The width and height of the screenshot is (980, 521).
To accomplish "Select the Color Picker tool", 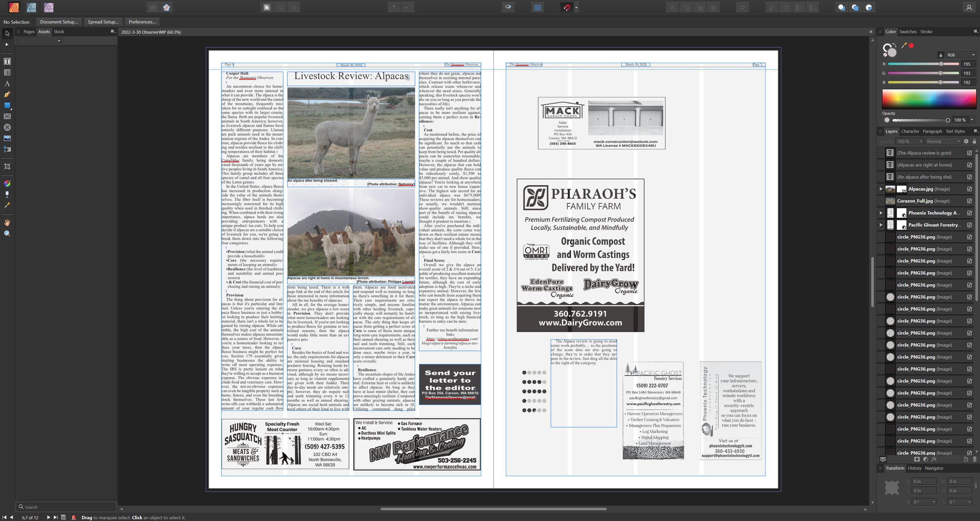I will coord(7,206).
